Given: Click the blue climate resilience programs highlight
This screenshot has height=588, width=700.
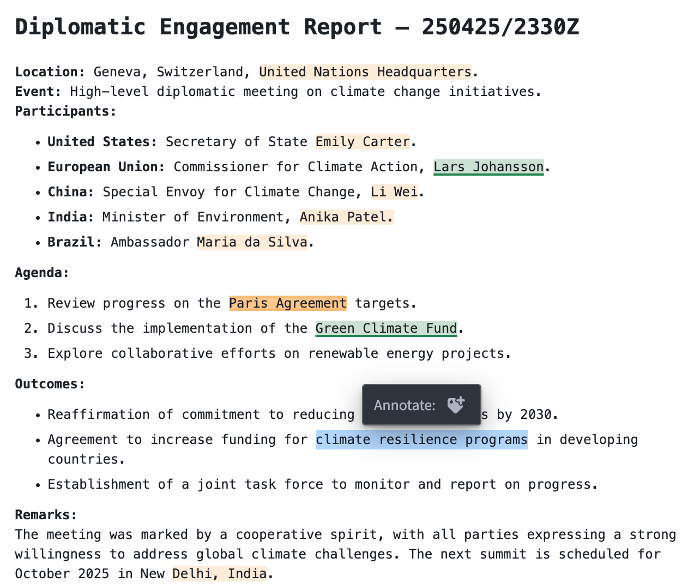Looking at the screenshot, I should tap(421, 439).
